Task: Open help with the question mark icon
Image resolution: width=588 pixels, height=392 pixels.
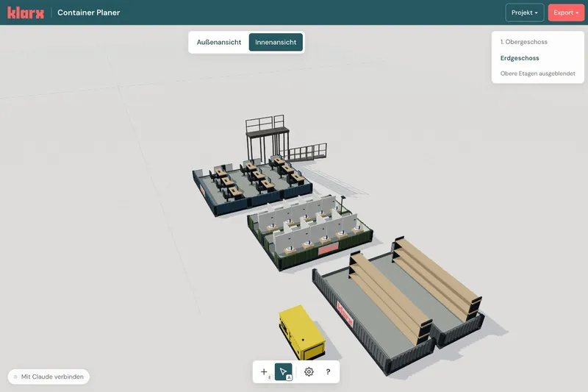Action: [328, 371]
